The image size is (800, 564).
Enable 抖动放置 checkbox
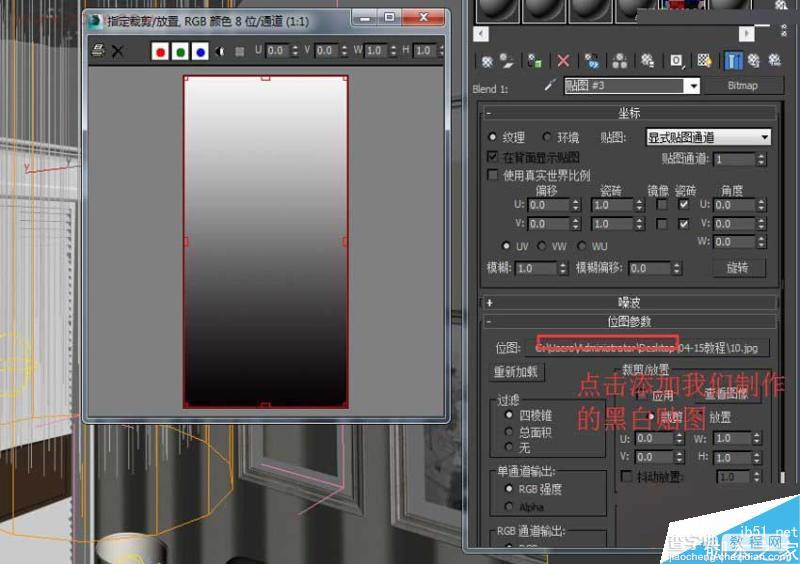(x=626, y=477)
